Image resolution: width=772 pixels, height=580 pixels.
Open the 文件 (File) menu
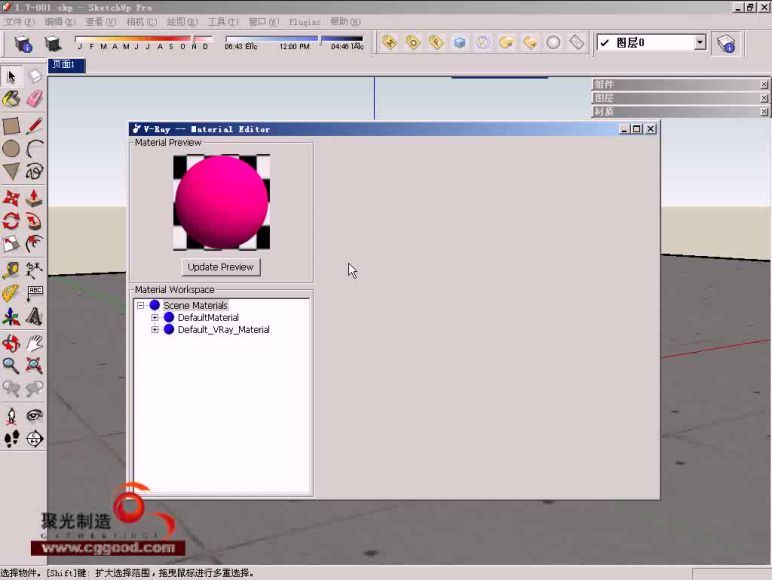19,22
